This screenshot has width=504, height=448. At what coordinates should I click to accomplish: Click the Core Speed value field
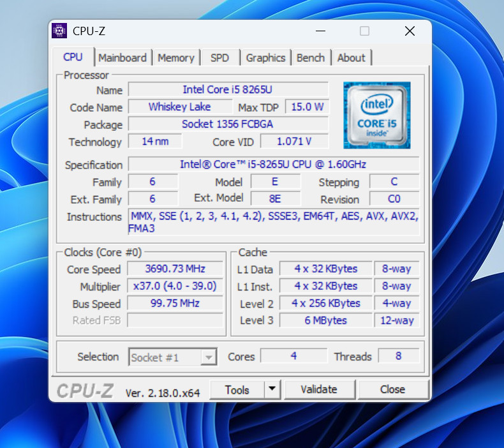[175, 269]
